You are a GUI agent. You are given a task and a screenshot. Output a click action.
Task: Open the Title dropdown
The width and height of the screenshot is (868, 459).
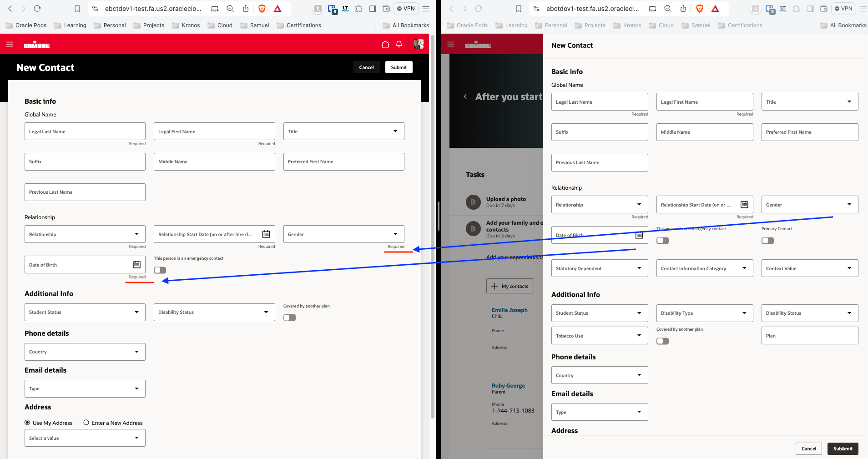tap(343, 131)
